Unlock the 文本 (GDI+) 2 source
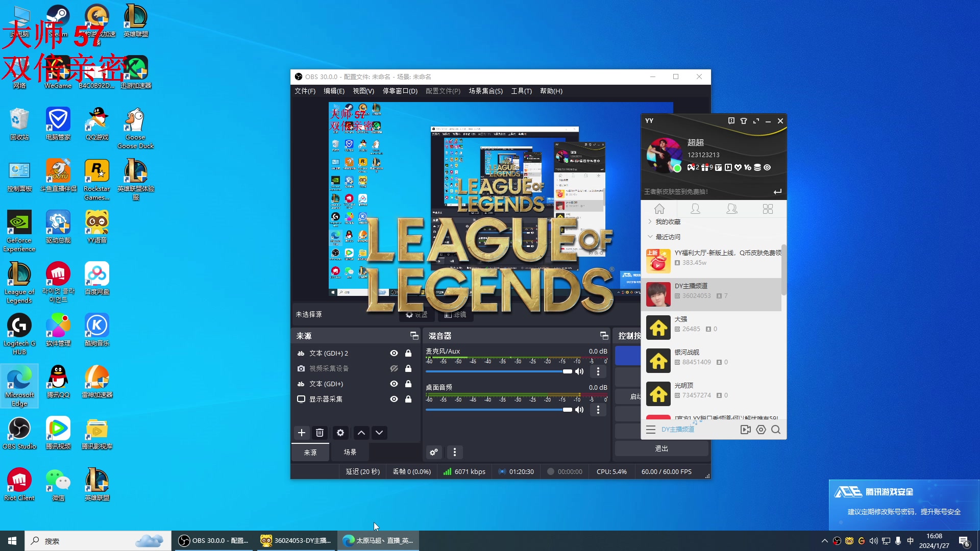The image size is (980, 551). pyautogui.click(x=408, y=353)
